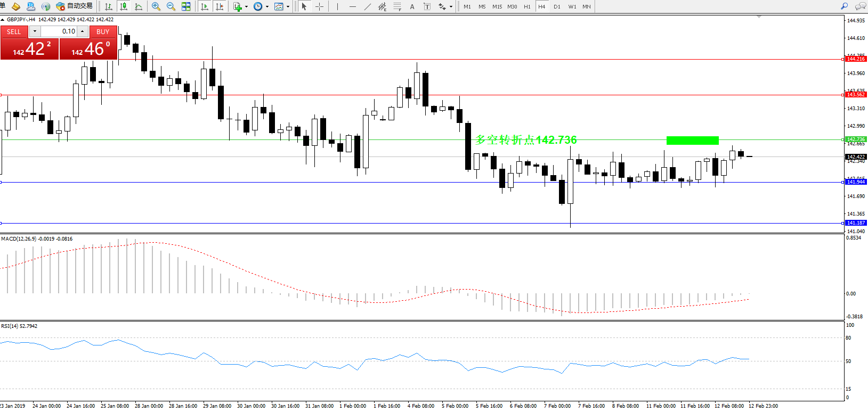Click the zoom in magnifier icon
Image resolution: width=868 pixels, height=412 pixels.
156,6
